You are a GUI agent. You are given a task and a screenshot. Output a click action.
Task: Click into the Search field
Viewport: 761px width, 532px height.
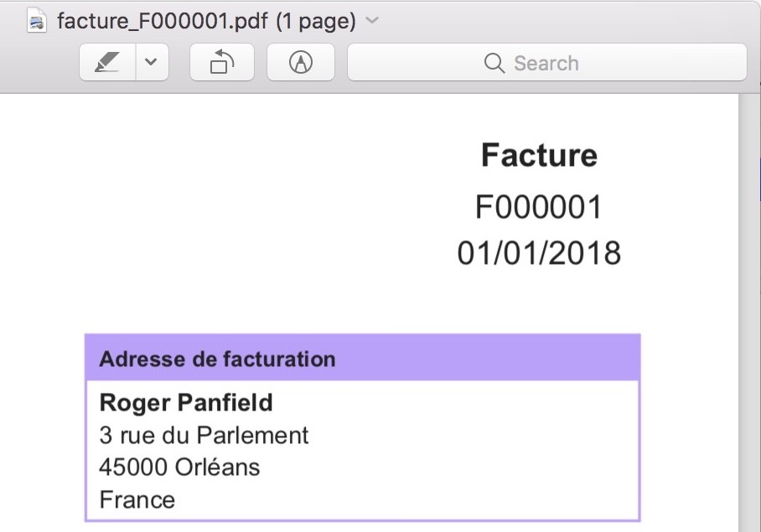click(x=587, y=64)
